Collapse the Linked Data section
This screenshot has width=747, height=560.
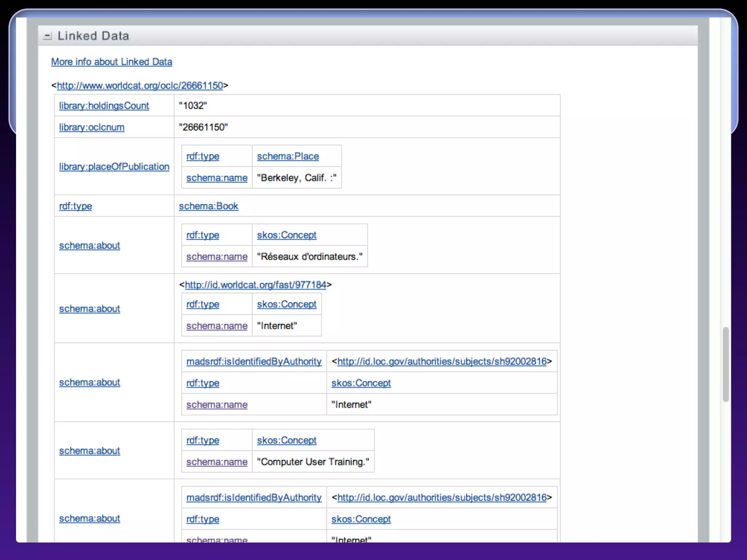tap(47, 36)
